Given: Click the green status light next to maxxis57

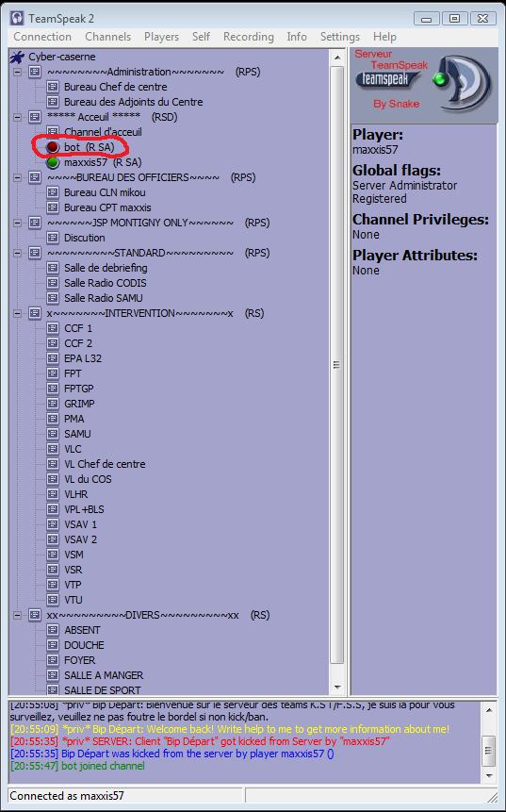Looking at the screenshot, I should point(52,162).
